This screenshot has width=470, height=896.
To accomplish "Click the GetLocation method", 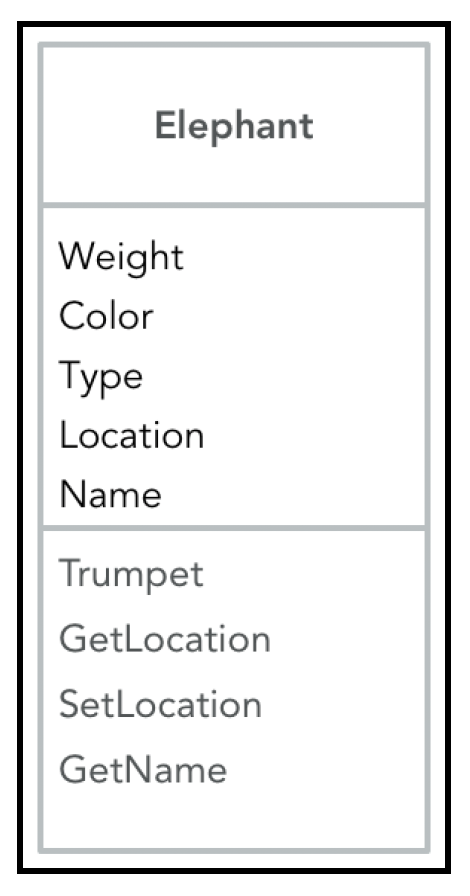I will (165, 639).
